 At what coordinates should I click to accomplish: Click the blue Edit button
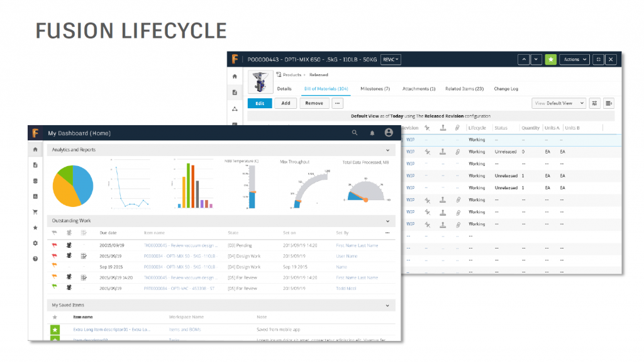[x=260, y=103]
